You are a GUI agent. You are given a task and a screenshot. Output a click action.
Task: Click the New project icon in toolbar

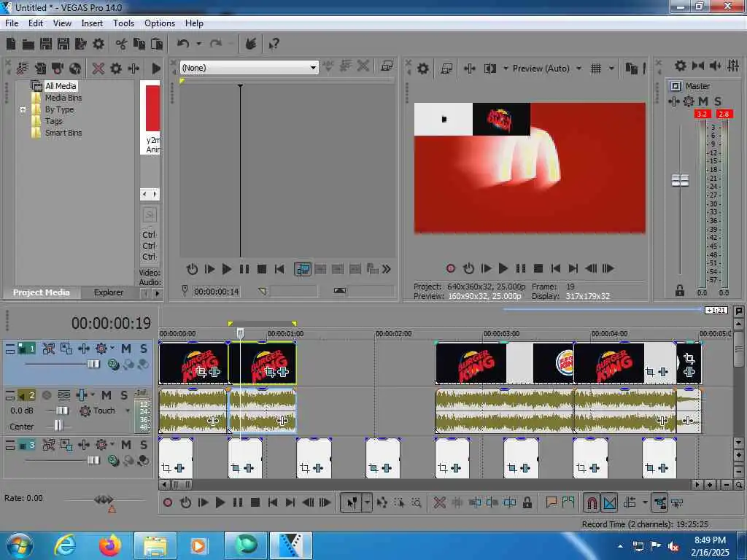click(11, 44)
